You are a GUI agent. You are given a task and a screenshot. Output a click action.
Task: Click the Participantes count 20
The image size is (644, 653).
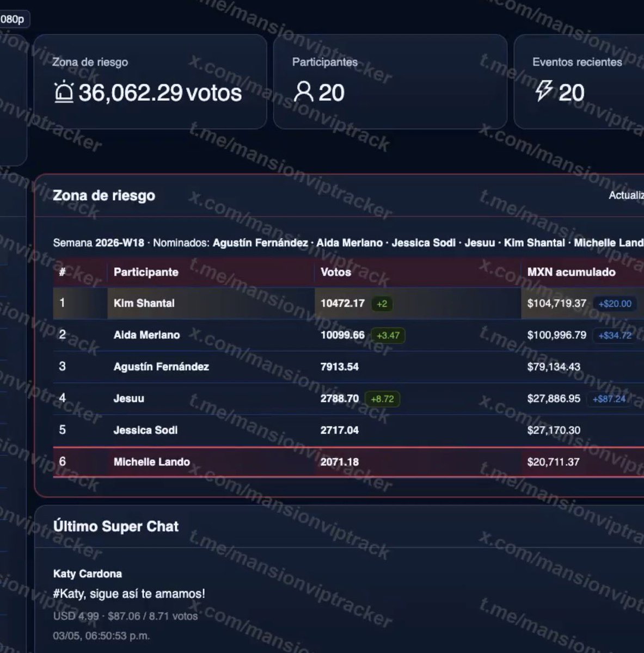[x=332, y=93]
